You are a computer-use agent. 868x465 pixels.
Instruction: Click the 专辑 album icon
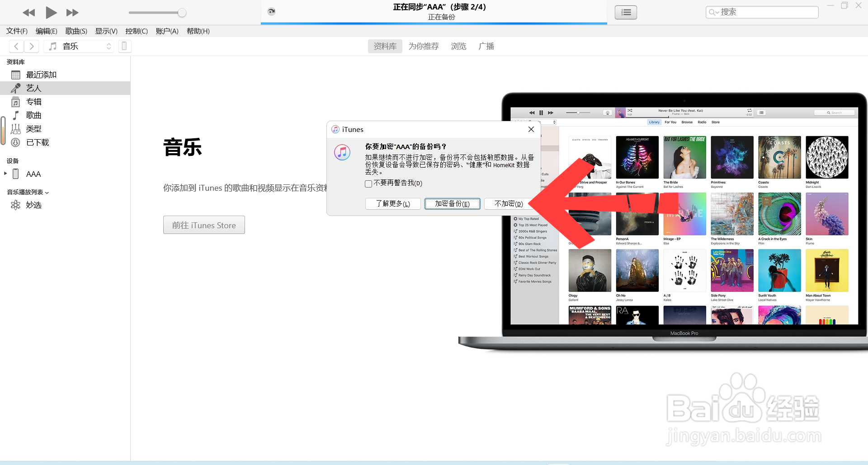click(16, 102)
